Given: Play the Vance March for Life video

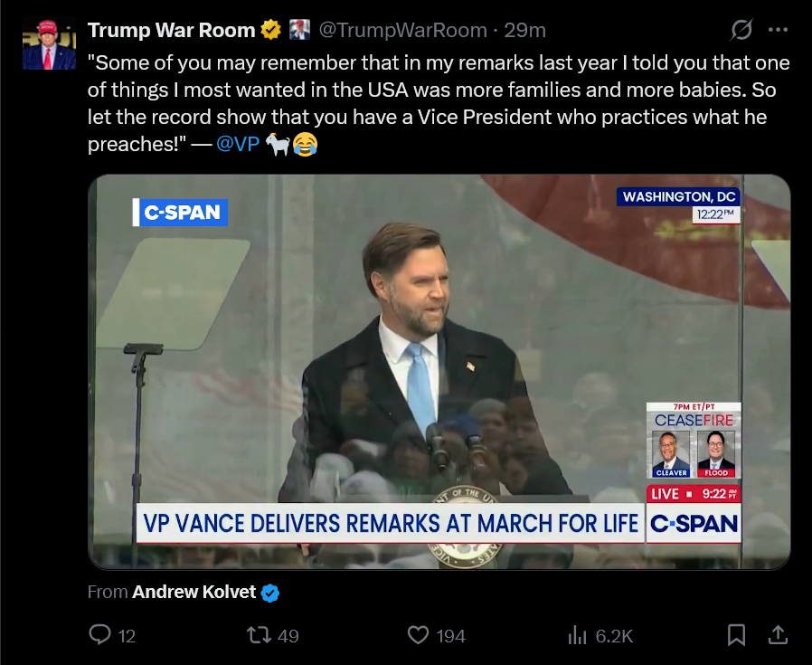Looking at the screenshot, I should coord(439,371).
